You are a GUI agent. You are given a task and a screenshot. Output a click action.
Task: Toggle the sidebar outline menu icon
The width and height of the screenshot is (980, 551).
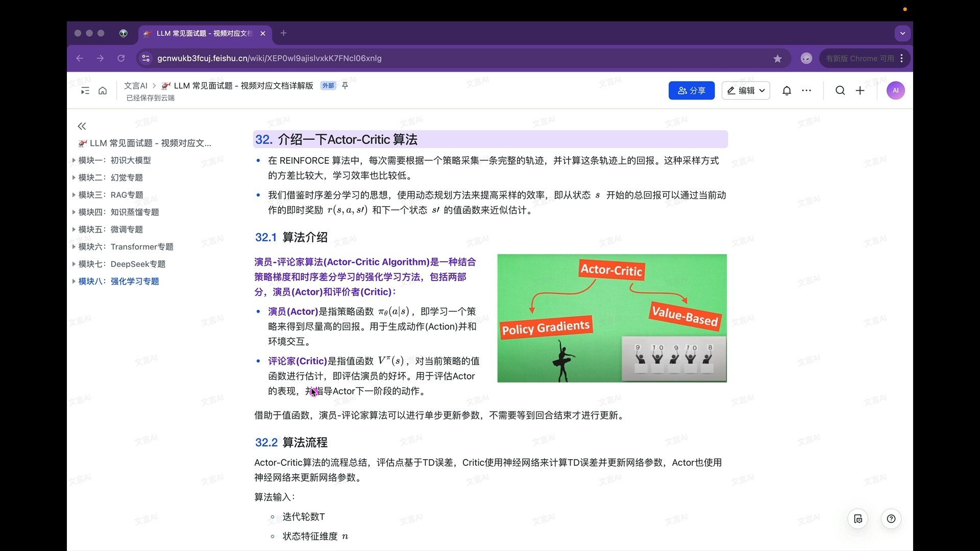[85, 91]
